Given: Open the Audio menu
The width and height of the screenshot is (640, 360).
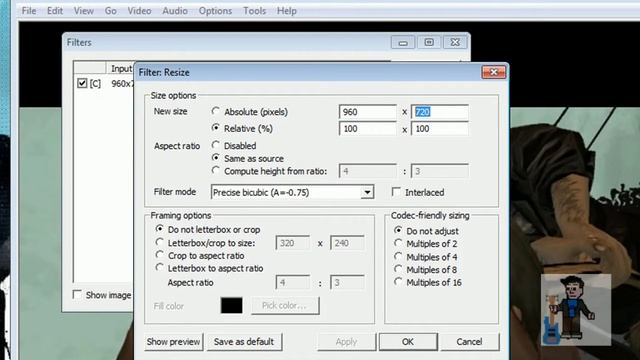Looking at the screenshot, I should (x=175, y=11).
